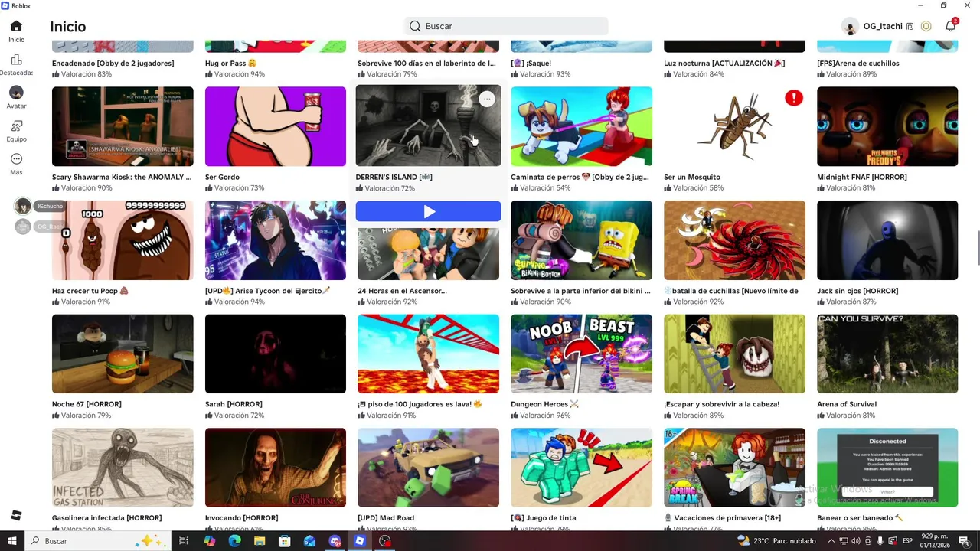Show hidden system tray icons
980x551 pixels.
tap(832, 541)
